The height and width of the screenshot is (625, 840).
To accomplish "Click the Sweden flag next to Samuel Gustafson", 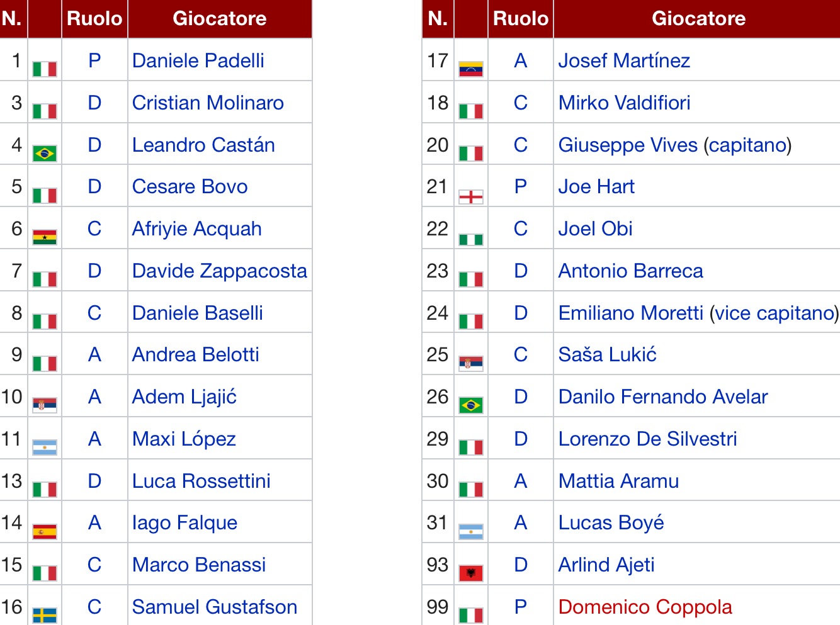I will pyautogui.click(x=45, y=615).
